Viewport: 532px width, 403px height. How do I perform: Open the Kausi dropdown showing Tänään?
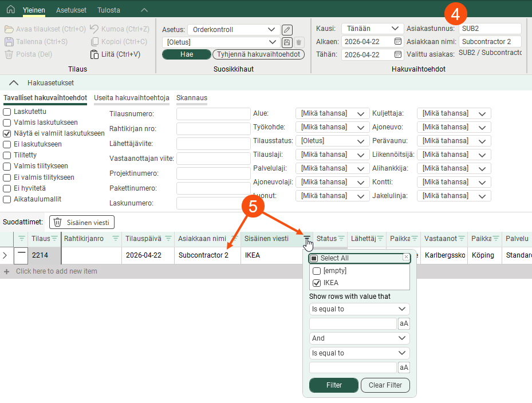[372, 29]
